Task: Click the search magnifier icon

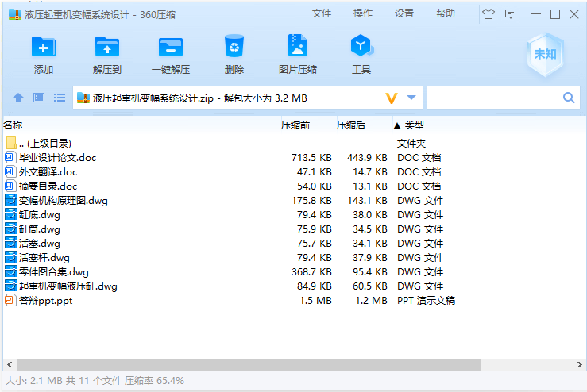Action: pos(569,98)
